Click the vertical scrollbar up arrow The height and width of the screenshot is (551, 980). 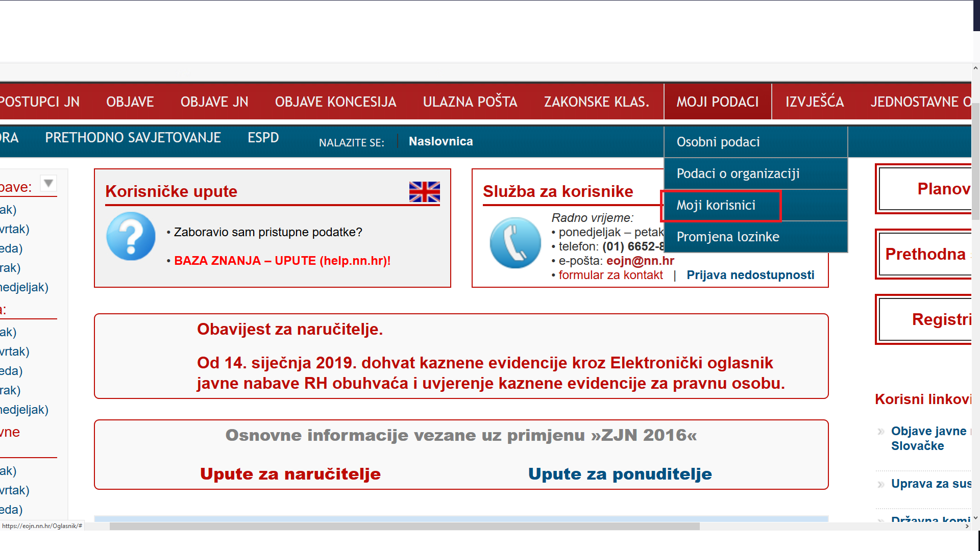(975, 68)
